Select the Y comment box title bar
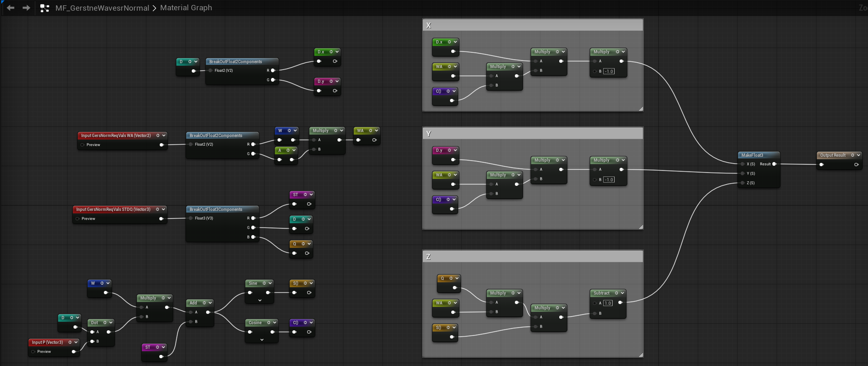The height and width of the screenshot is (366, 868). click(x=533, y=133)
